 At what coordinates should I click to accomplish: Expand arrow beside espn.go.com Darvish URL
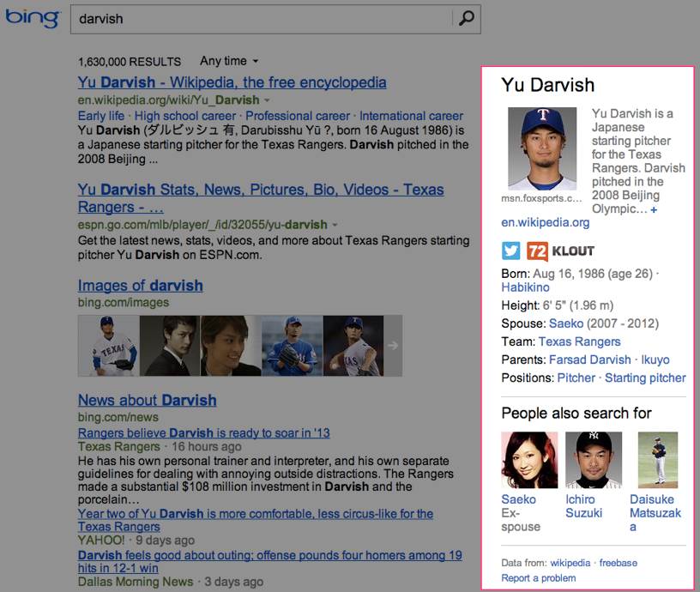click(335, 225)
